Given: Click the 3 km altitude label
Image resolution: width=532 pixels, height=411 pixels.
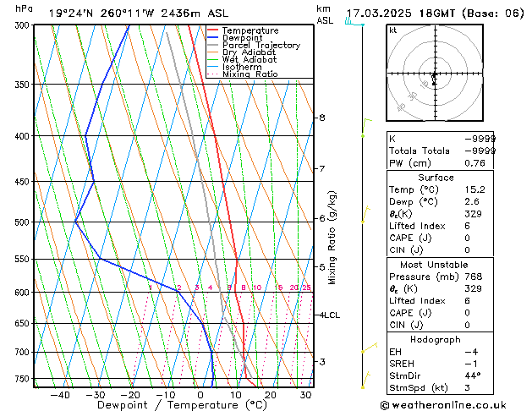Looking at the screenshot, I should (x=322, y=362).
